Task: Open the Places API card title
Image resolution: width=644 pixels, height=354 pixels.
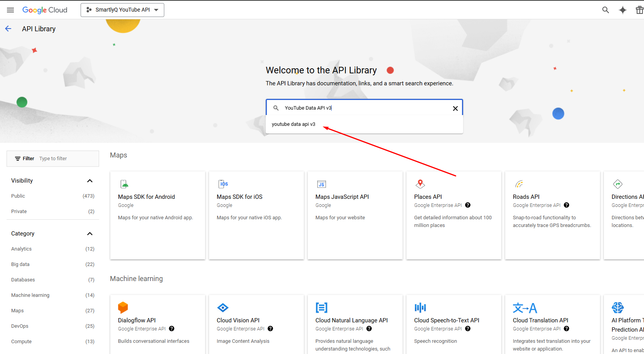Action: pyautogui.click(x=428, y=197)
